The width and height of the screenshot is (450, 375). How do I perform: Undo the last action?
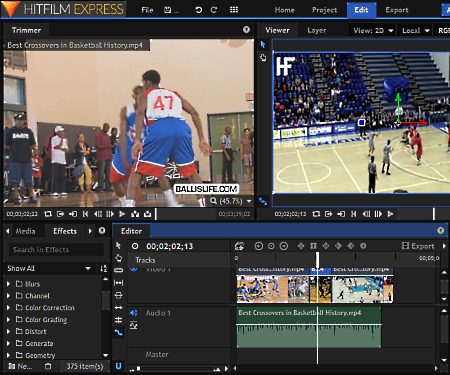point(199,10)
